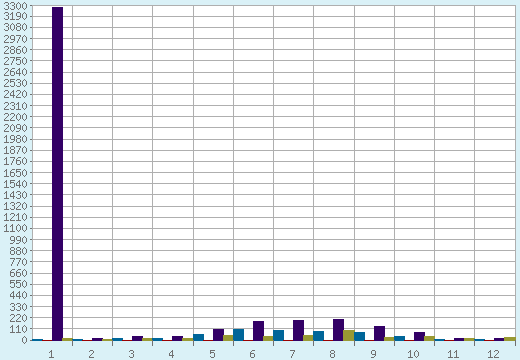Select the purple bar above x-axis label 8
520x360 pixels.
338,330
